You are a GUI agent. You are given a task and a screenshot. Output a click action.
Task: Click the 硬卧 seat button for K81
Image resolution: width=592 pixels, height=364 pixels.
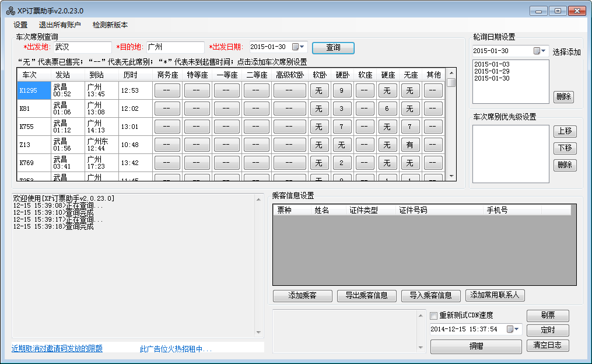pyautogui.click(x=341, y=108)
